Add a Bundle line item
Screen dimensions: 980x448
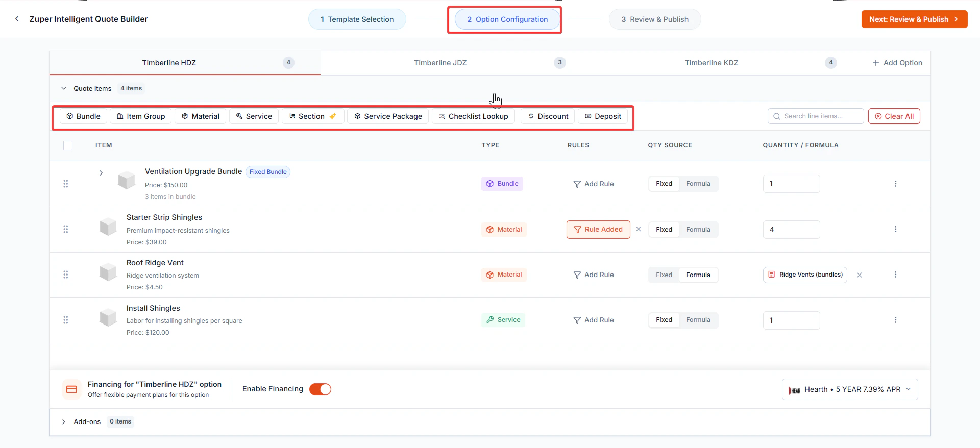point(83,116)
